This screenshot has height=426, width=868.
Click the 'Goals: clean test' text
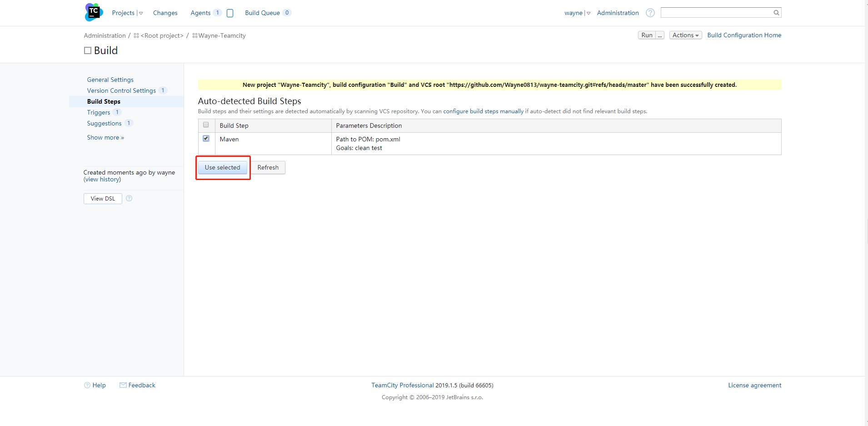click(x=359, y=148)
